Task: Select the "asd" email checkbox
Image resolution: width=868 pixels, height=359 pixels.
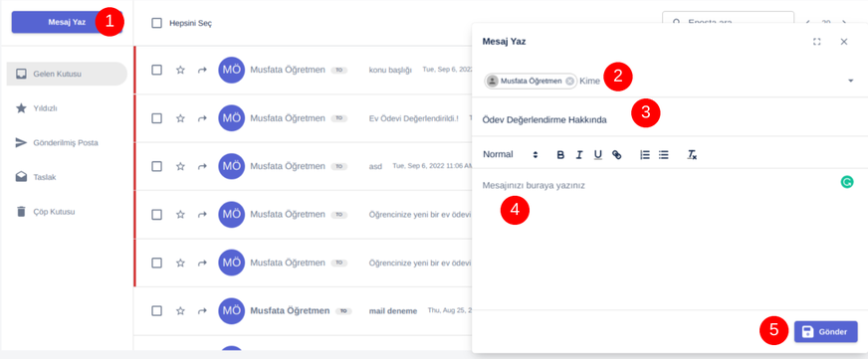Action: point(156,166)
